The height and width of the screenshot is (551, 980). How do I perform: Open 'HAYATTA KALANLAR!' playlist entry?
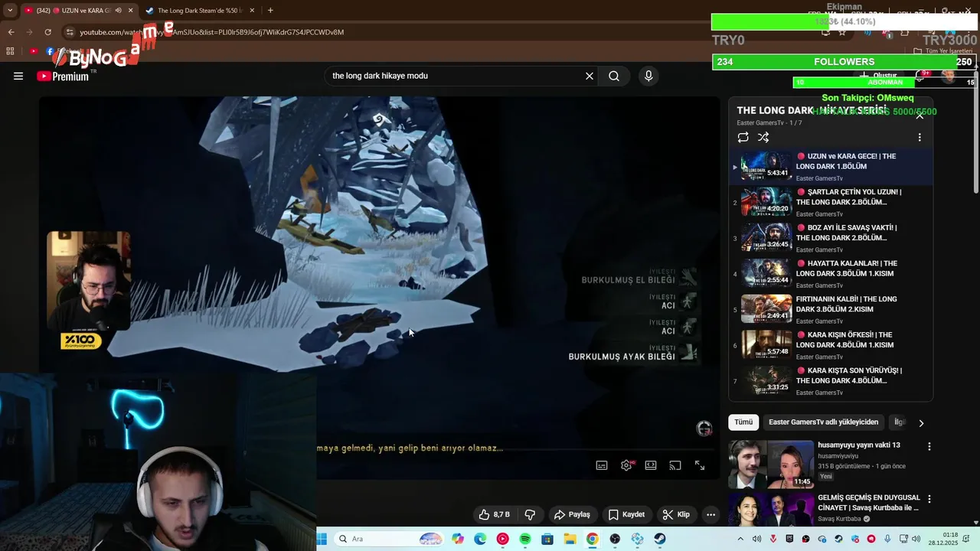click(x=831, y=274)
